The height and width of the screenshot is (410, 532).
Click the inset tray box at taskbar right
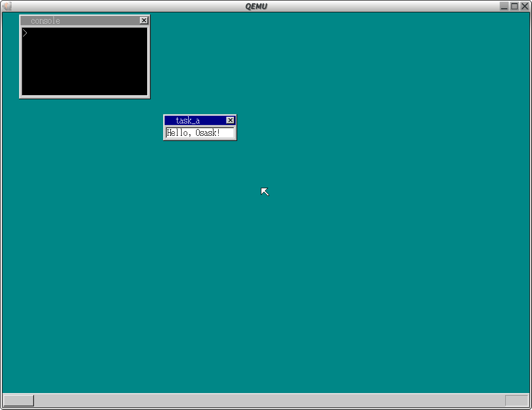coord(517,401)
